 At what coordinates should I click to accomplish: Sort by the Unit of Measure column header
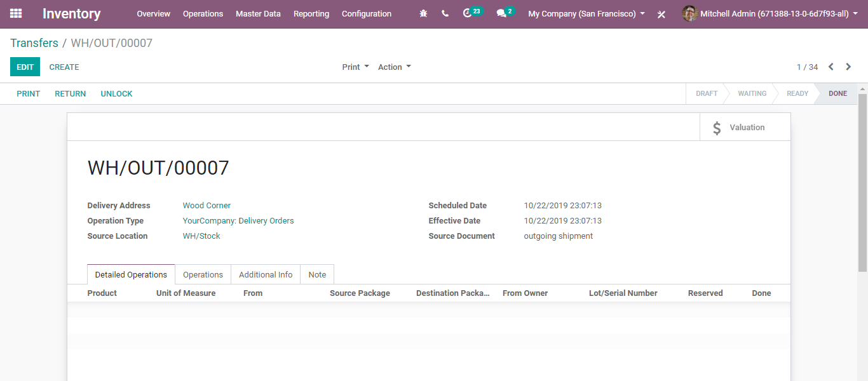(x=186, y=293)
